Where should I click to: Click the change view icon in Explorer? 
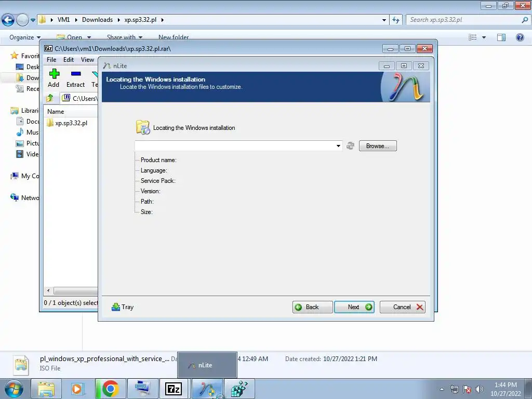473,37
